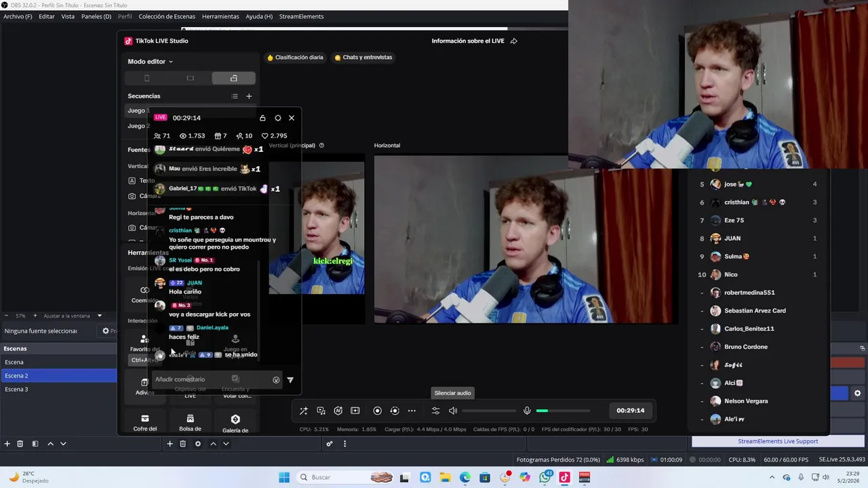The image size is (868, 488).
Task: Select Escena in OBS scenes list
Action: 59,362
